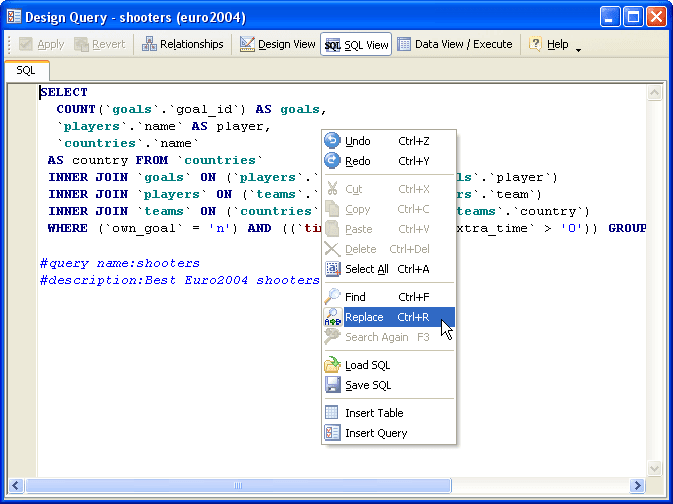Click the Load SQL folder icon
This screenshot has height=504, width=673.
point(332,365)
